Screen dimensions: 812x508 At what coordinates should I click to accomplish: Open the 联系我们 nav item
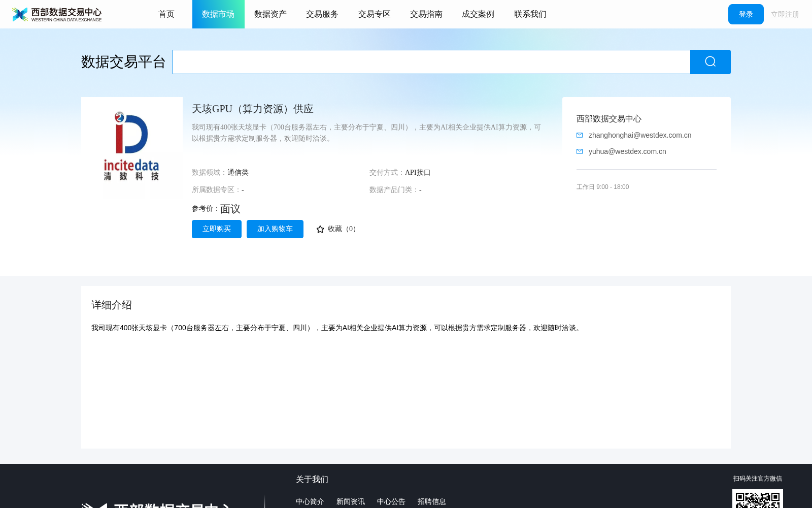530,14
